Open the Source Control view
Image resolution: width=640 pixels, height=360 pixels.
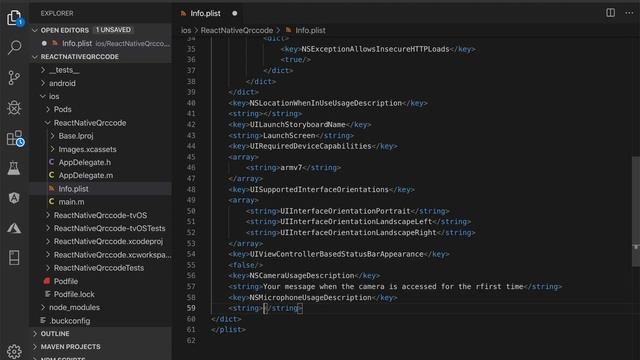click(x=14, y=78)
